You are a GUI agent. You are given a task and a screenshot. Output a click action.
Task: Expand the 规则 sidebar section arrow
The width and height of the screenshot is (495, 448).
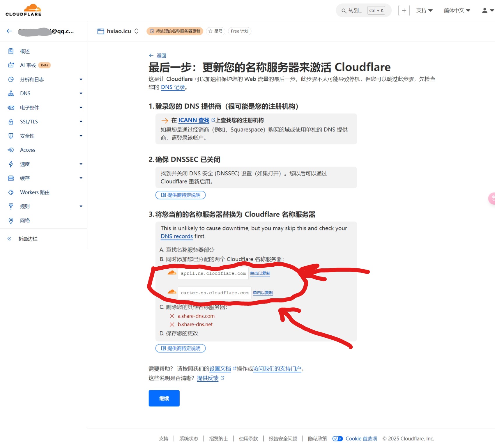click(81, 206)
